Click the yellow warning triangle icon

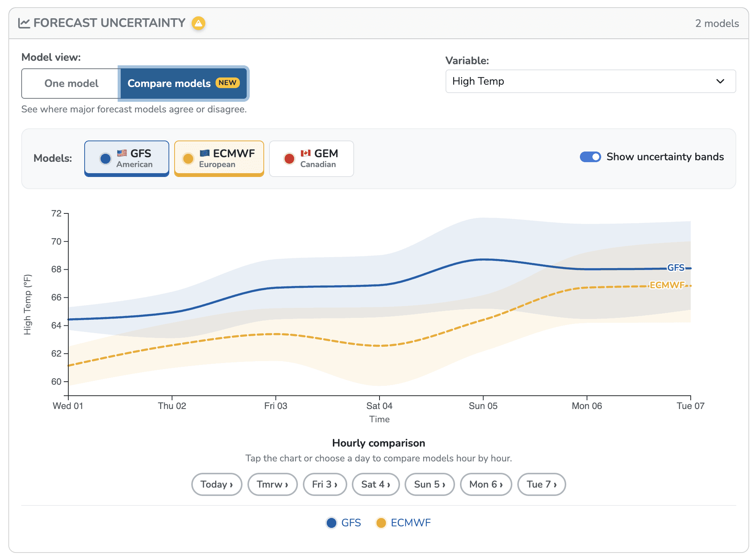tap(198, 23)
